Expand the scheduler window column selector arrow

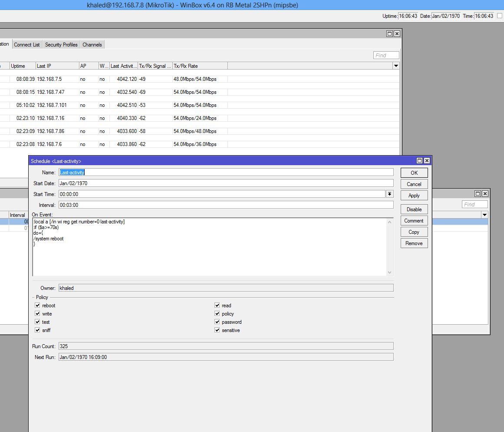pos(484,214)
